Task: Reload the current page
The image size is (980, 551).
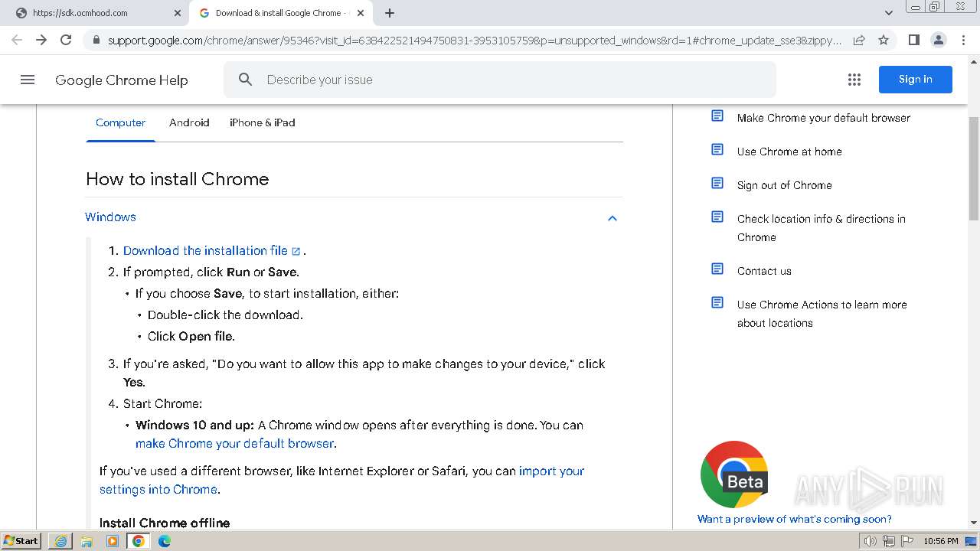Action: pos(66,40)
